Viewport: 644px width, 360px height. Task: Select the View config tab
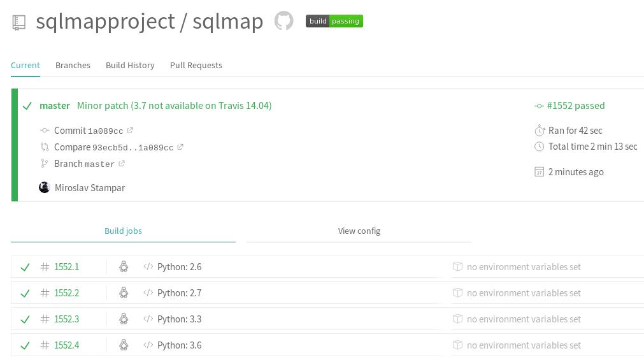pos(359,231)
